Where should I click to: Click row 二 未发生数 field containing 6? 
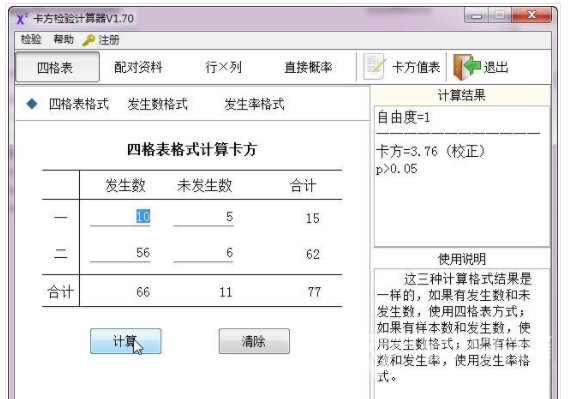tap(203, 253)
